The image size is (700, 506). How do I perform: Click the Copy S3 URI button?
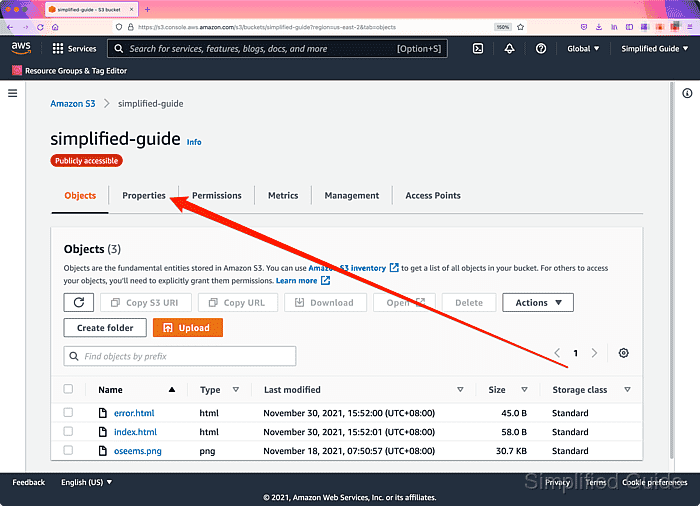pos(146,302)
